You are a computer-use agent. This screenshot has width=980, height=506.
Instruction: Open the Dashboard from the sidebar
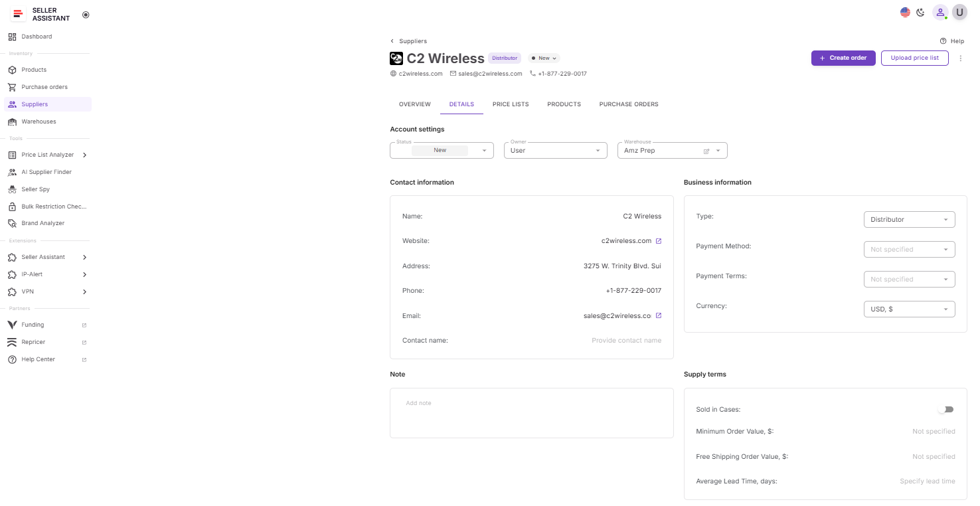(36, 37)
